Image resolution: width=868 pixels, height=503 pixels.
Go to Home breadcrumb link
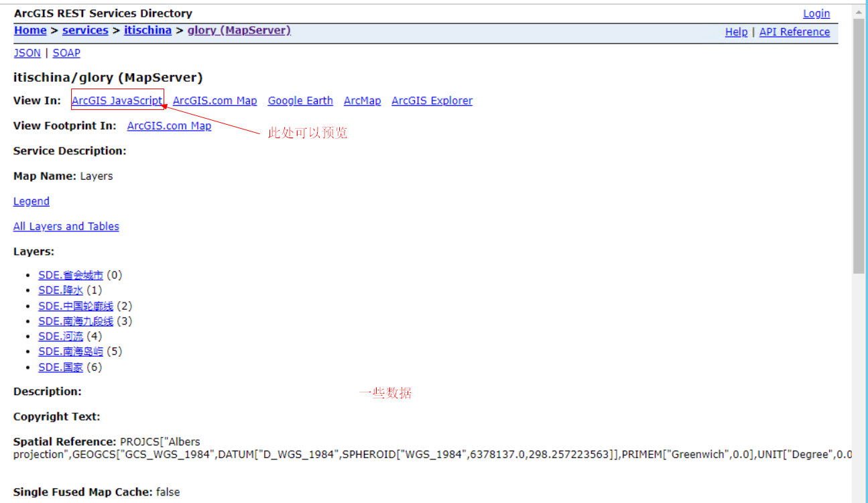pos(30,30)
